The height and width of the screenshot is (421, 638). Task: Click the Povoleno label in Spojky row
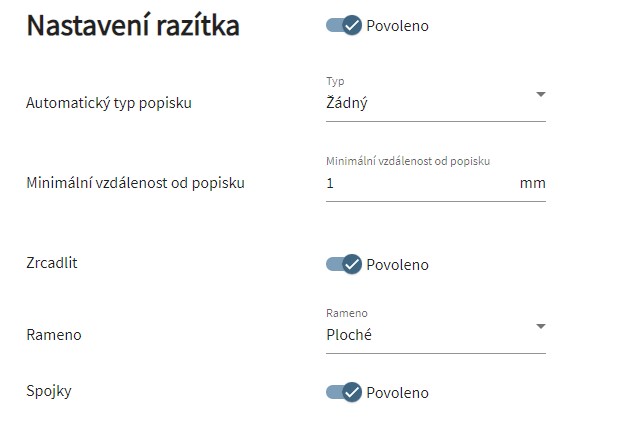point(397,392)
